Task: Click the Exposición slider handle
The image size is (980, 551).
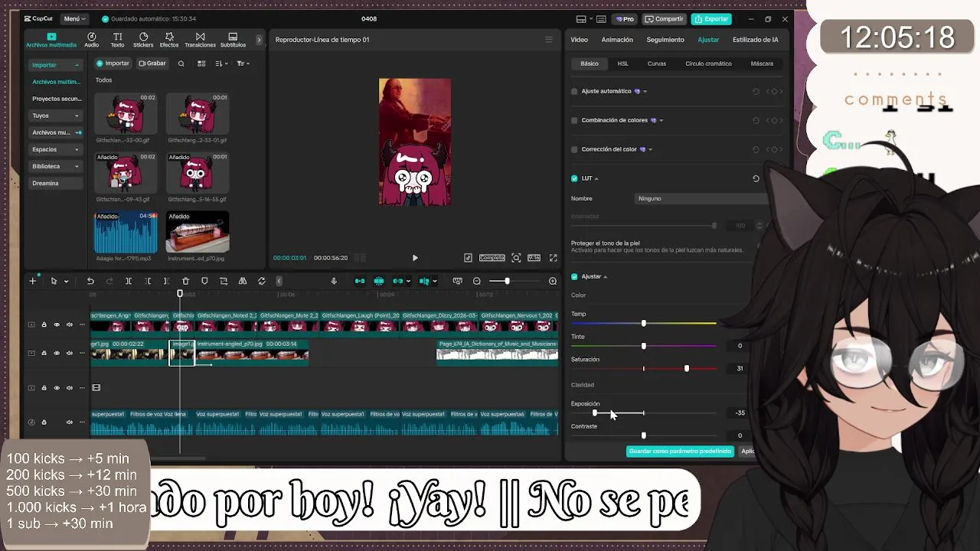Action: (x=595, y=413)
